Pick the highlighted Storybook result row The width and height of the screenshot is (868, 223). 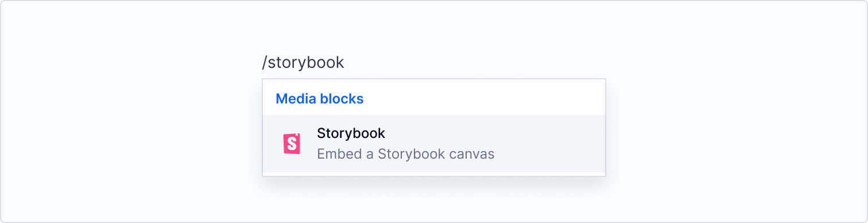pos(434,144)
